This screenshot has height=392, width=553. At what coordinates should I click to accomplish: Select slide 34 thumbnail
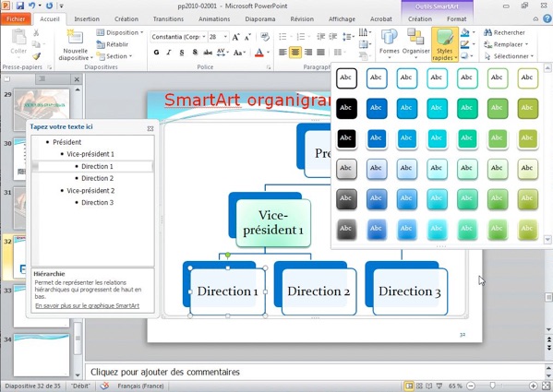click(42, 355)
